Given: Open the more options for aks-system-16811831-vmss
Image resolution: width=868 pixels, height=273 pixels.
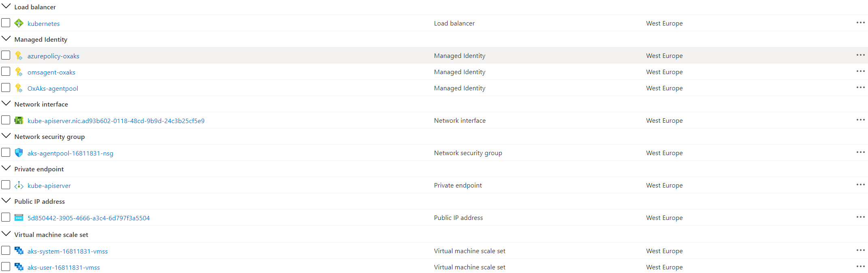Looking at the screenshot, I should click(860, 250).
